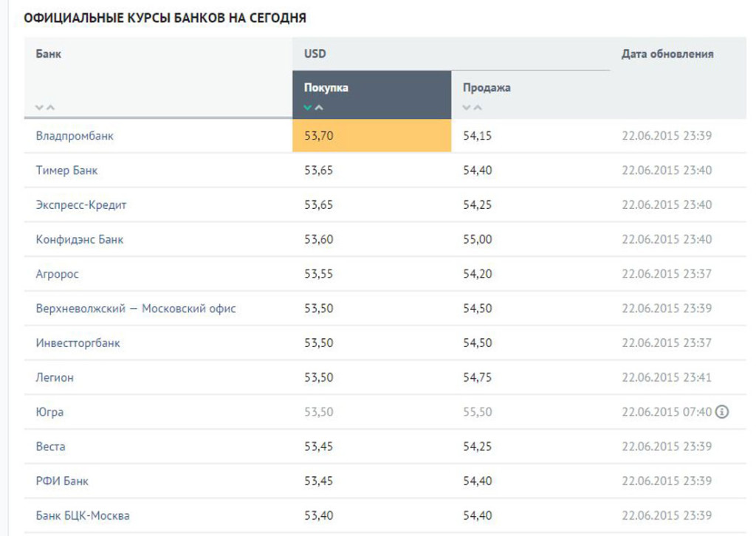Viewport: 756px width, 536px height.
Task: Open the Владпромбанк link
Action: [x=75, y=136]
